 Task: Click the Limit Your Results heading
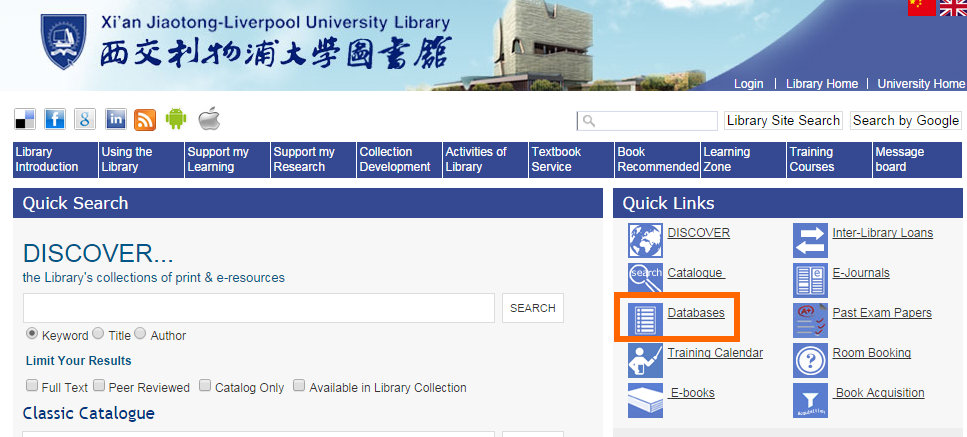tap(78, 361)
